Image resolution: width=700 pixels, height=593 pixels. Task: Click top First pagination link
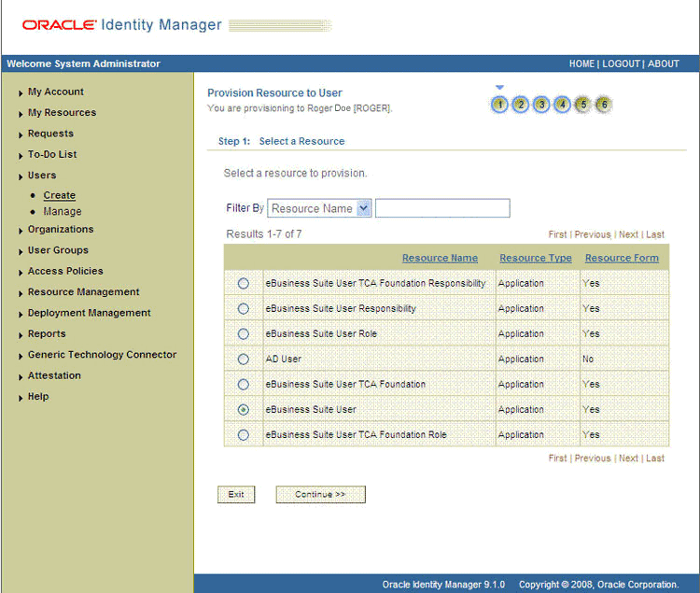[x=557, y=234]
